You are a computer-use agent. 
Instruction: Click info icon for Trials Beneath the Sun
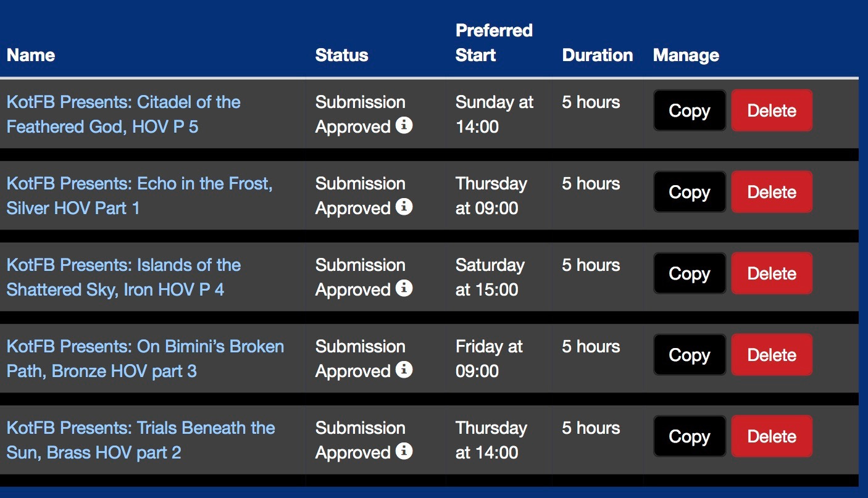pyautogui.click(x=404, y=451)
